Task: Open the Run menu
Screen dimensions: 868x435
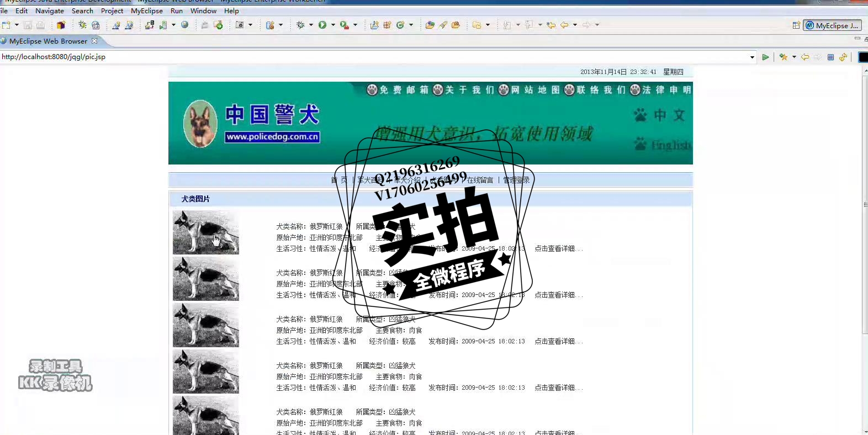Action: click(x=177, y=10)
